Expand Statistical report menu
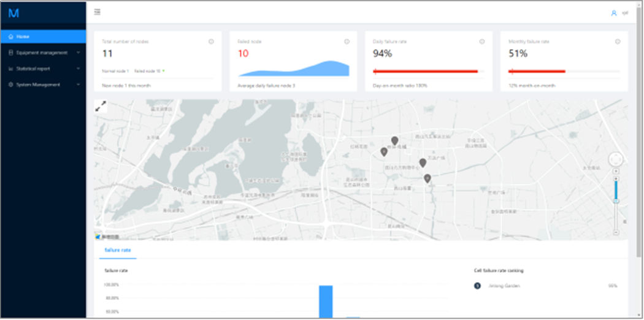The width and height of the screenshot is (644, 320). point(79,69)
